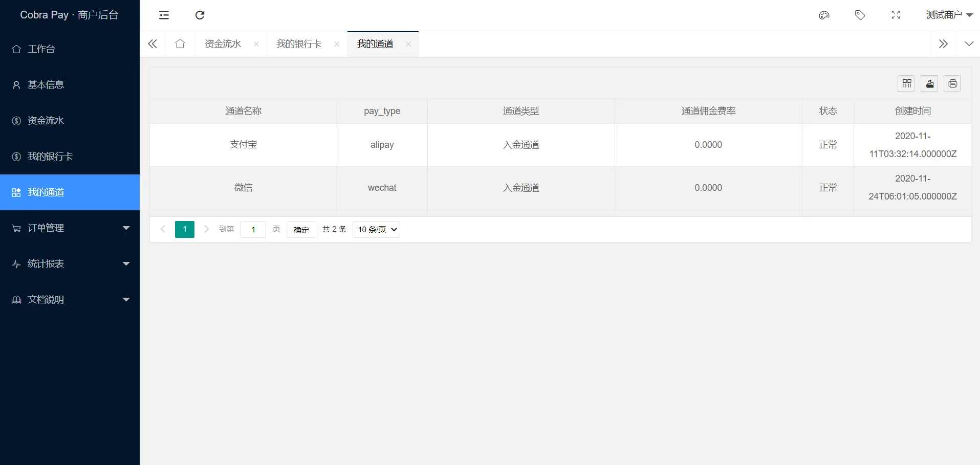The image size is (980, 465).
Task: Open column settings icon above the table
Action: pyautogui.click(x=906, y=83)
